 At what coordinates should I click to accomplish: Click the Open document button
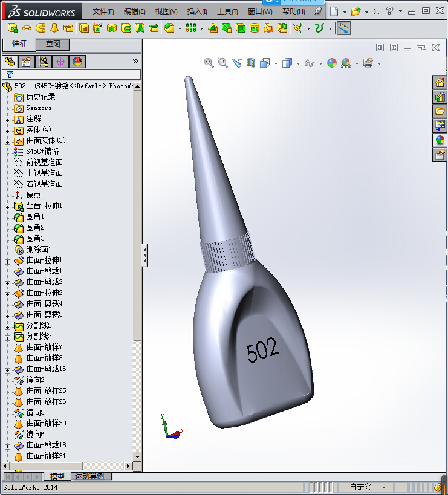(x=356, y=11)
